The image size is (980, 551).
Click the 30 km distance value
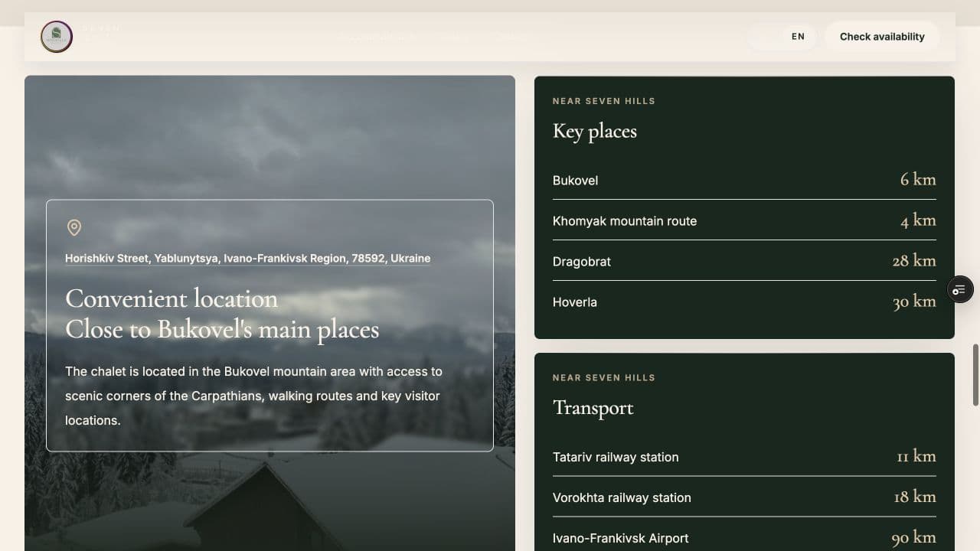coord(914,302)
